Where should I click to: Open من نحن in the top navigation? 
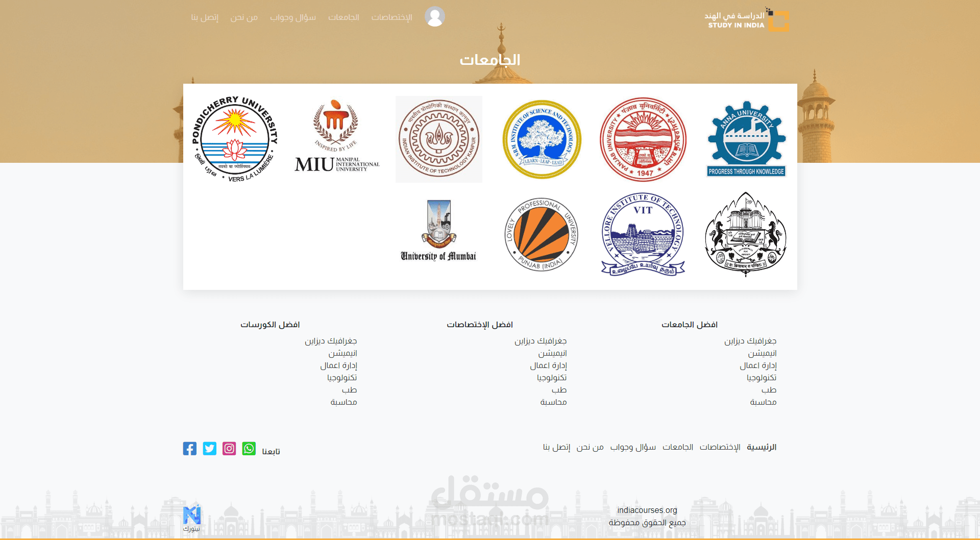coord(244,17)
